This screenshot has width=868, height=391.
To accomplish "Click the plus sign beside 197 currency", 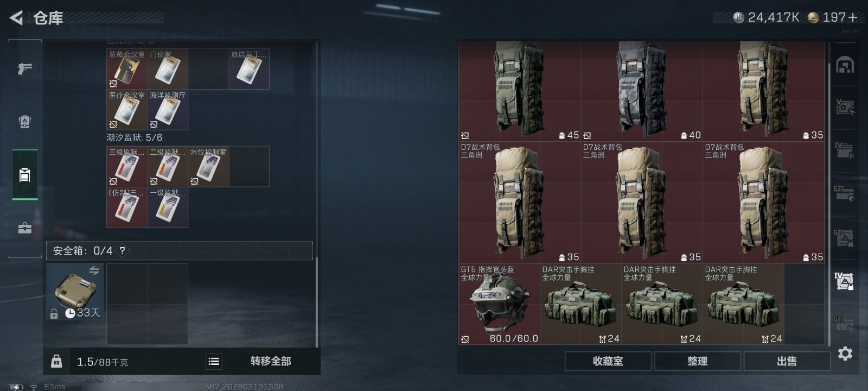I will coord(852,17).
